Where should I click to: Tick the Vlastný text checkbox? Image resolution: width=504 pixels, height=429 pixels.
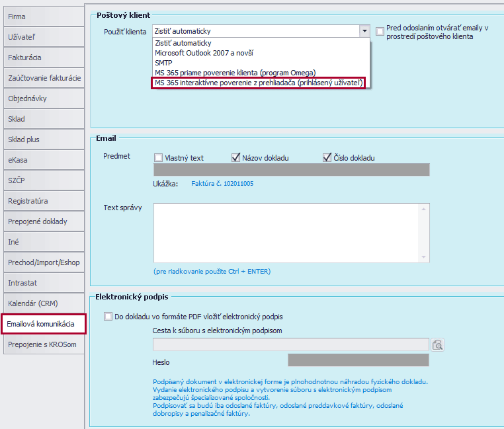pyautogui.click(x=159, y=158)
